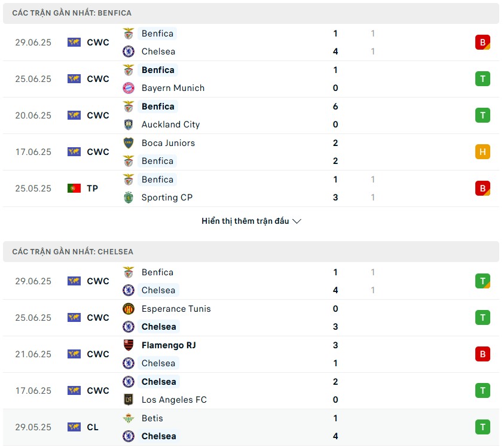Click the Los Angeles FC team name
Viewport: 504px width, 447px height.
(x=174, y=400)
